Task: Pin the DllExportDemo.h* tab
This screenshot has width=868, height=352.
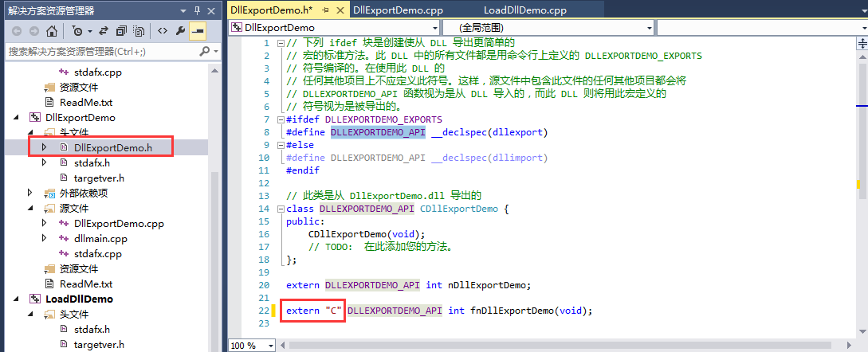Action: 325,10
